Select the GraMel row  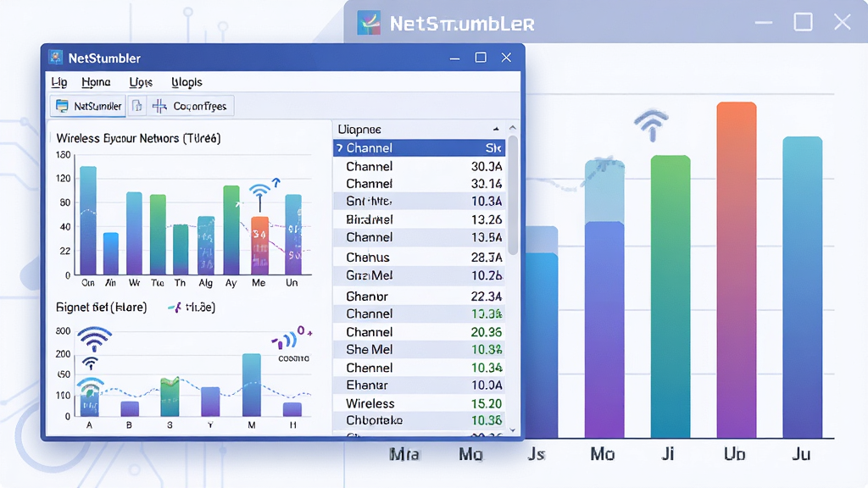[x=419, y=275]
